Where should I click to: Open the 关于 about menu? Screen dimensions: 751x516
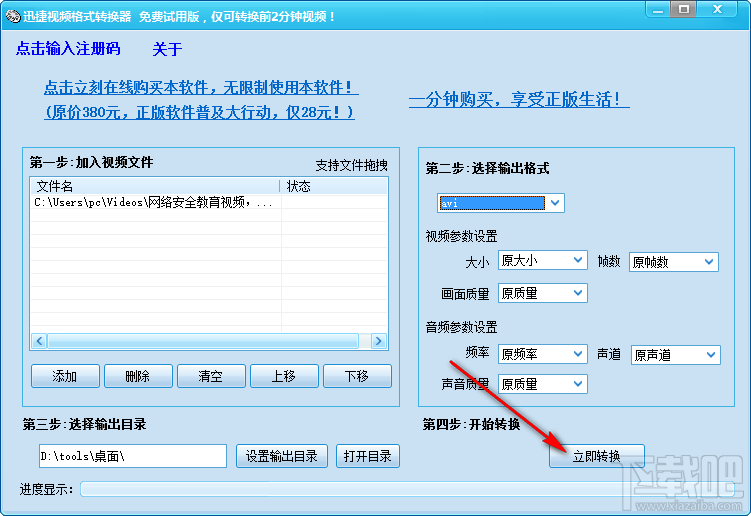click(x=167, y=49)
